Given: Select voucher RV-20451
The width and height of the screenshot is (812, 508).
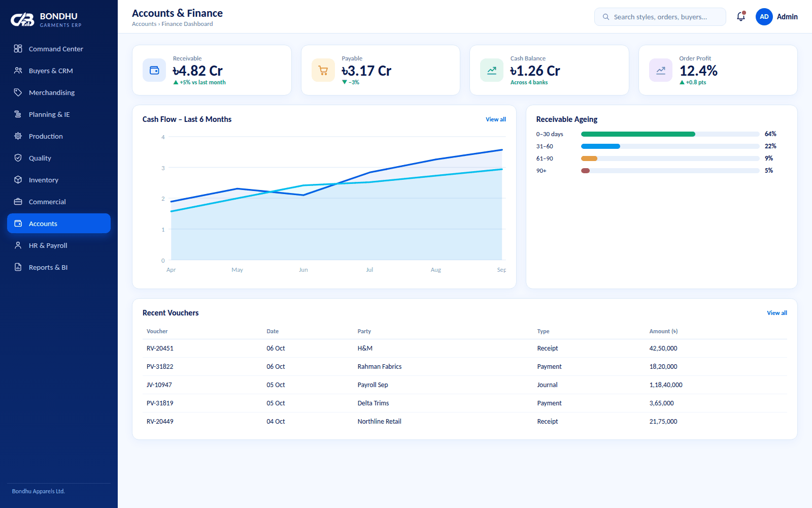Looking at the screenshot, I should 160,348.
